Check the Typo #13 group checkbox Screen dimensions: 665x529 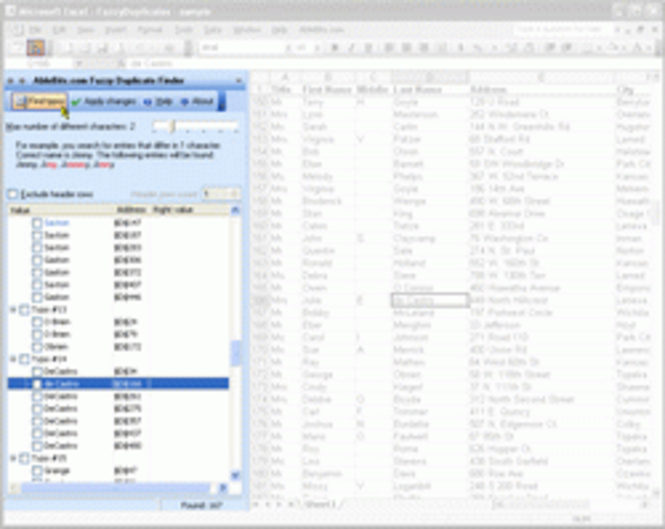pyautogui.click(x=25, y=310)
